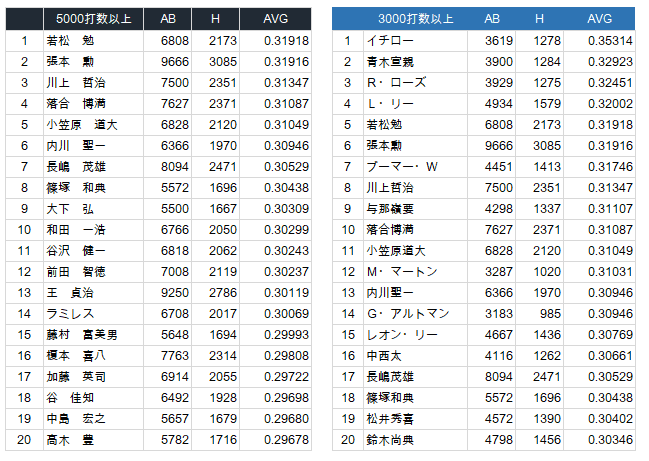Select the name M・マートン

point(402,272)
